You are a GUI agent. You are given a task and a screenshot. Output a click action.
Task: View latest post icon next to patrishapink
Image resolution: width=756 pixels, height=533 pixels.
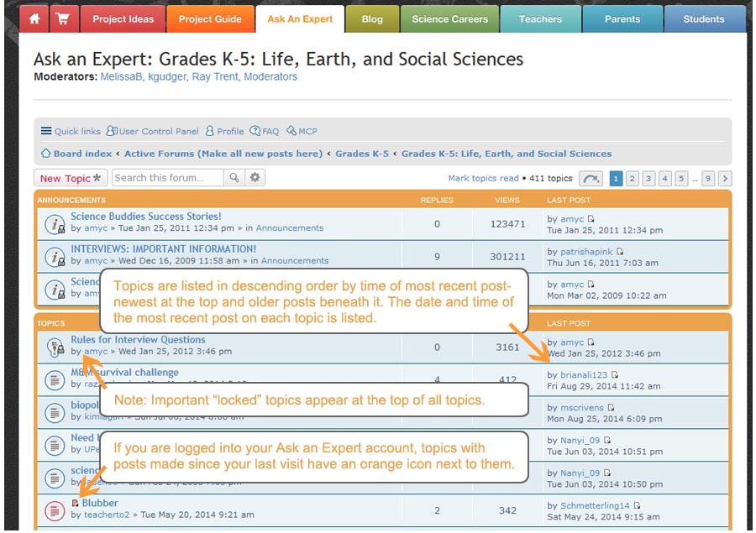pyautogui.click(x=620, y=252)
